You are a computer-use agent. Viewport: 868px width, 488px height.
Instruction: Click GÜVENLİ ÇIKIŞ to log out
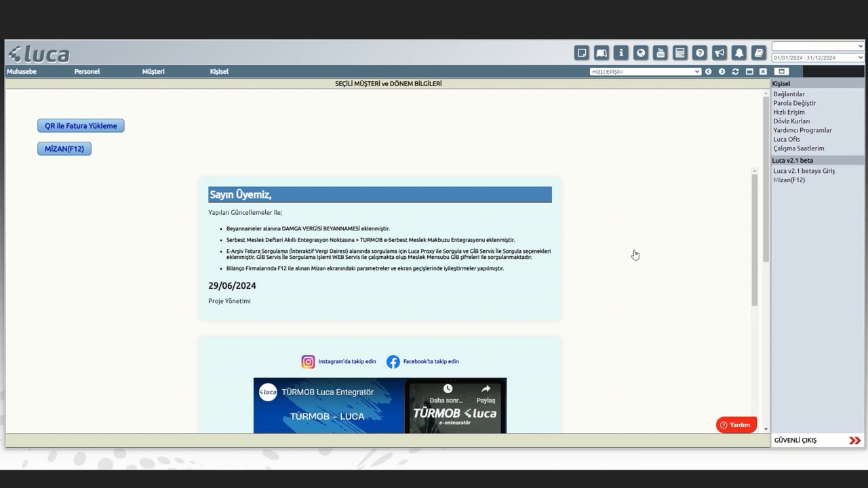[795, 441]
